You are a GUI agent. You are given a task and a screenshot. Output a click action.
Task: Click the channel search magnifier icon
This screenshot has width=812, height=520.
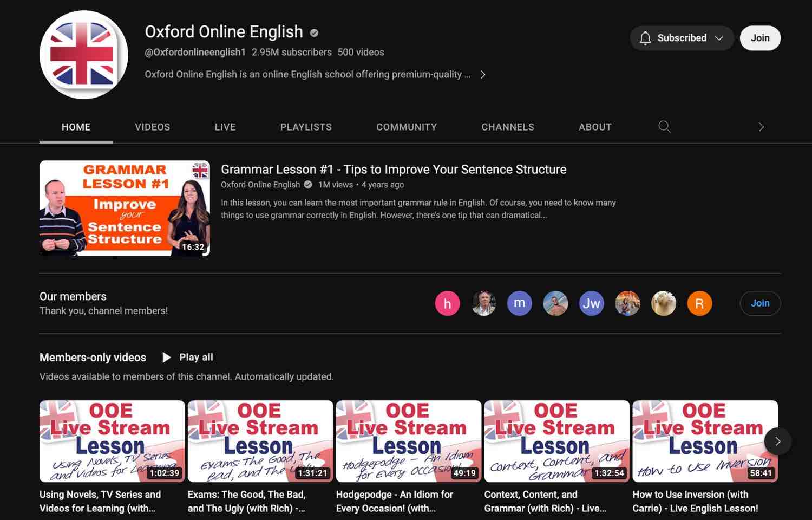click(664, 127)
